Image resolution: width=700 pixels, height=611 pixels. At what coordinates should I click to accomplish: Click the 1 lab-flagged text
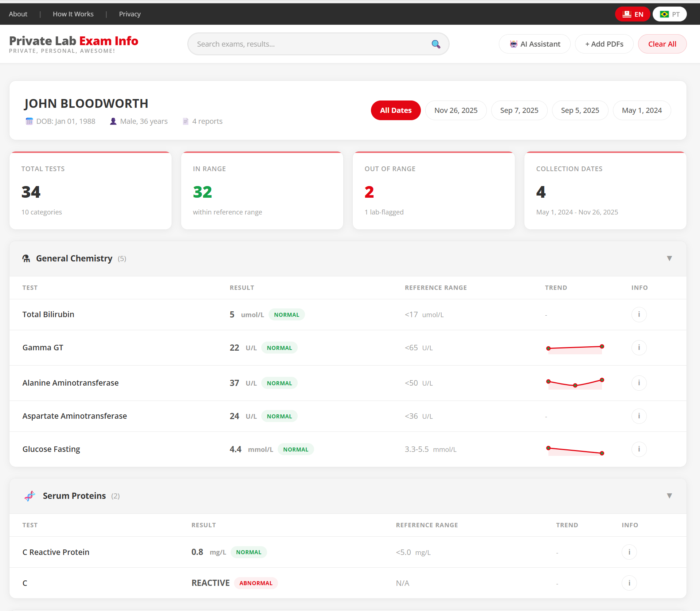(384, 212)
